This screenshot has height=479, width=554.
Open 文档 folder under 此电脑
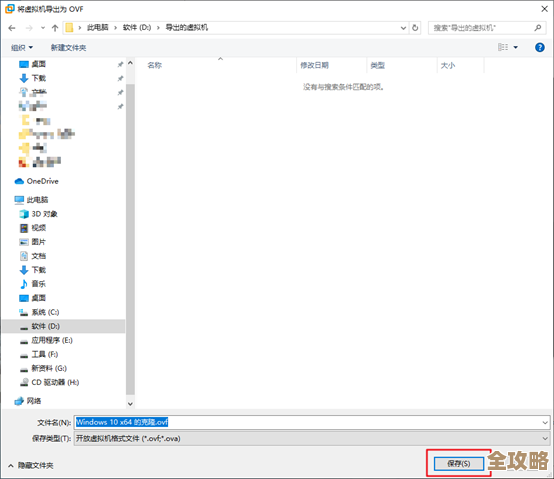(x=39, y=256)
